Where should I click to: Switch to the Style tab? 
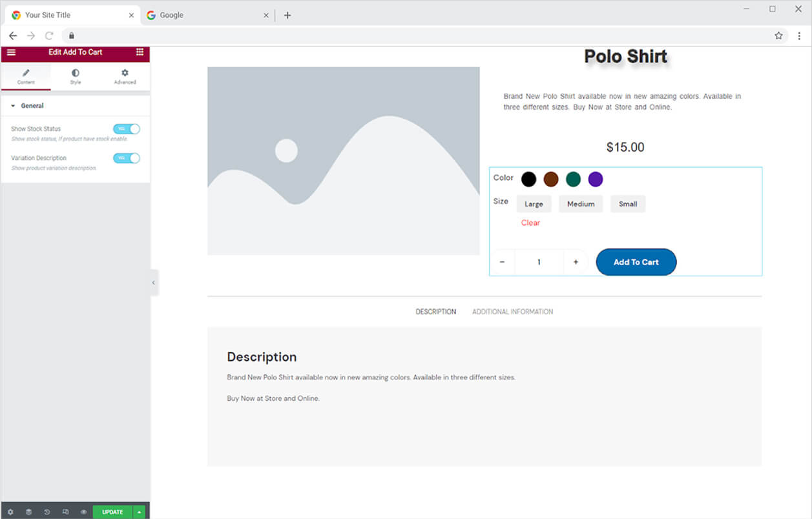pyautogui.click(x=76, y=77)
